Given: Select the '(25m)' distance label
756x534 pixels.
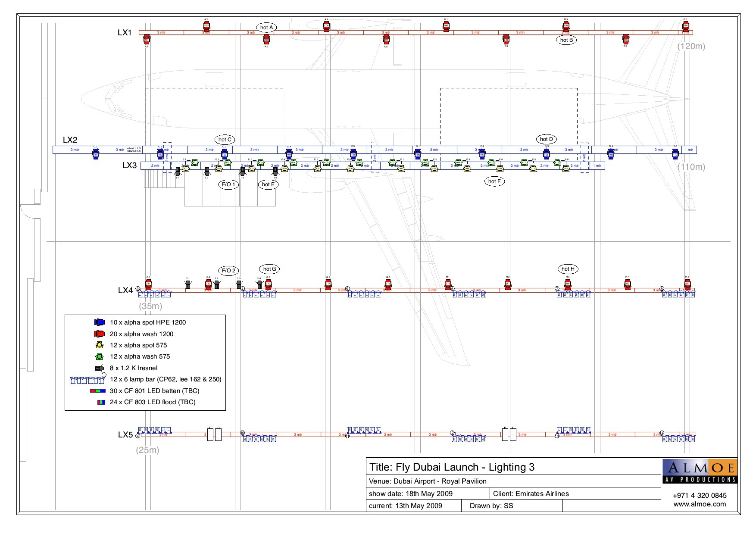Looking at the screenshot, I should (x=147, y=450).
